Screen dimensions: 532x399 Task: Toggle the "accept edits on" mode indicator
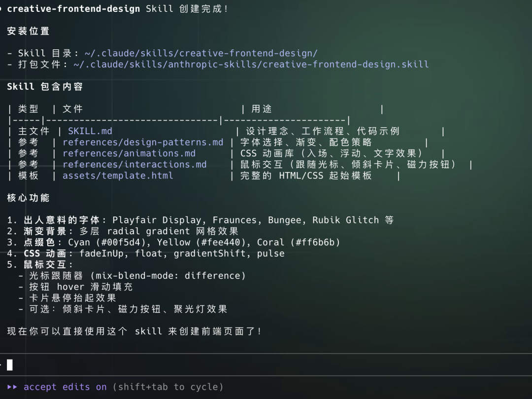[65, 387]
